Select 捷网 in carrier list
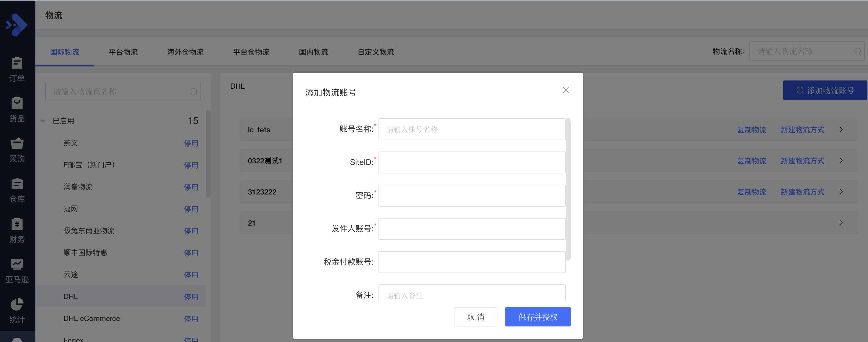 [x=70, y=209]
